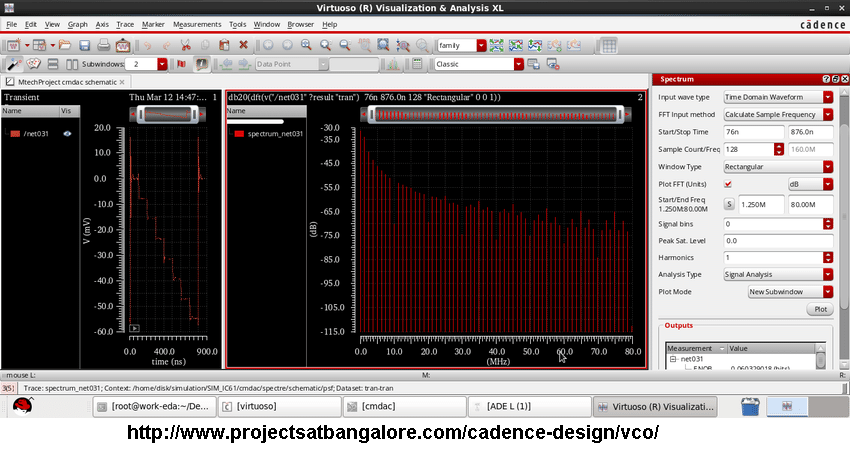Click the transient graph horizontal pan slider

click(x=168, y=114)
